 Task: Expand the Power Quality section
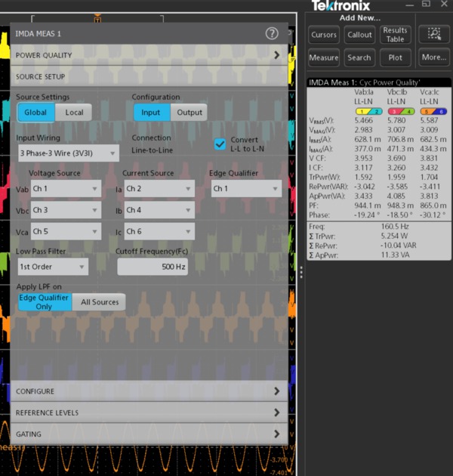149,55
